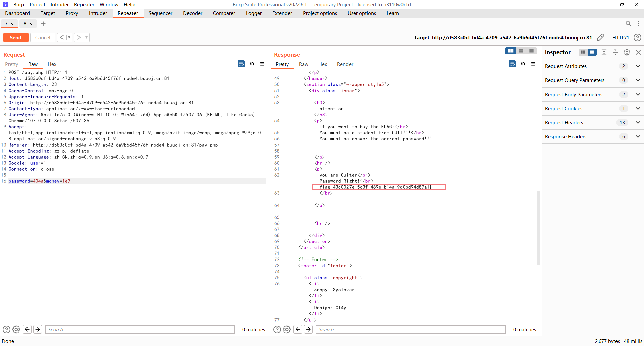The width and height of the screenshot is (644, 346).
Task: Close the Inspector panel
Action: click(x=638, y=52)
